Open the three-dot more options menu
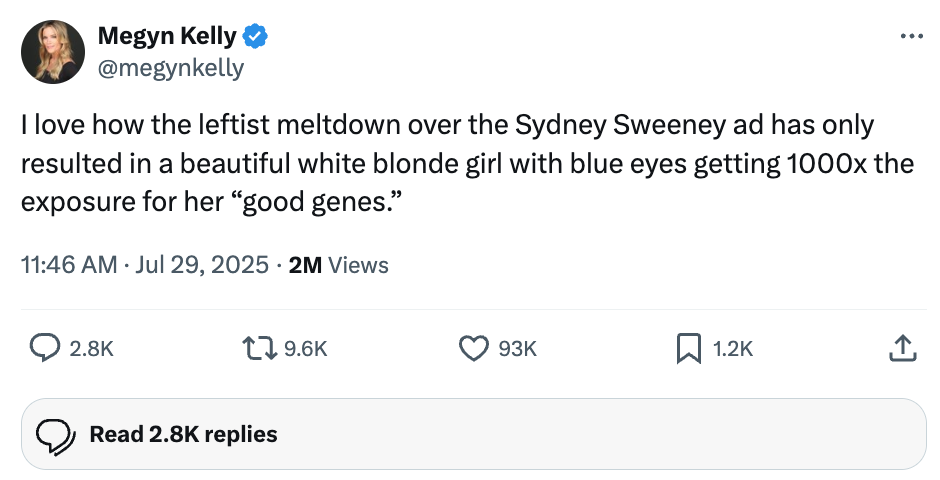 click(x=910, y=37)
